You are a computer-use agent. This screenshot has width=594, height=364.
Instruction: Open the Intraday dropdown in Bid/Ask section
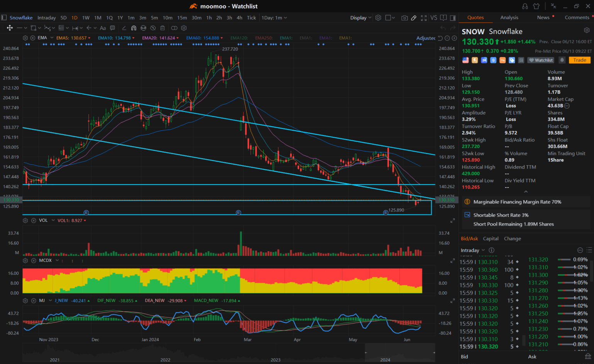click(473, 250)
